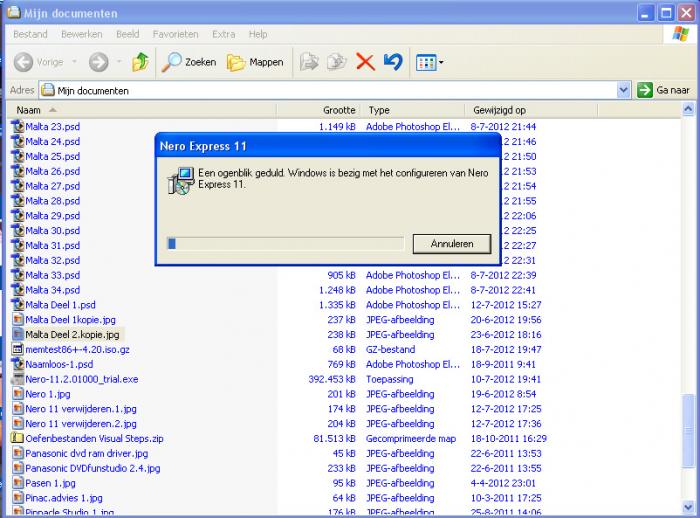
Task: Click the Move To folder icon
Action: [309, 62]
